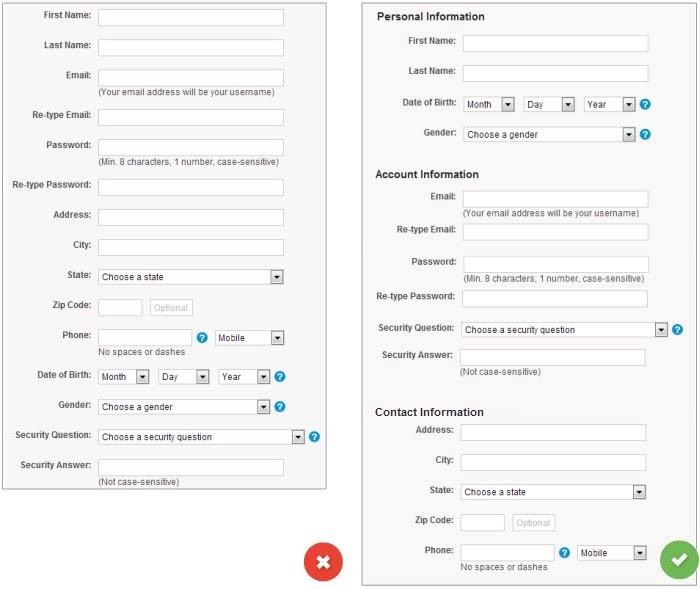Click the First Name field under Personal Information
Image resolution: width=700 pixels, height=589 pixels.
pos(555,43)
